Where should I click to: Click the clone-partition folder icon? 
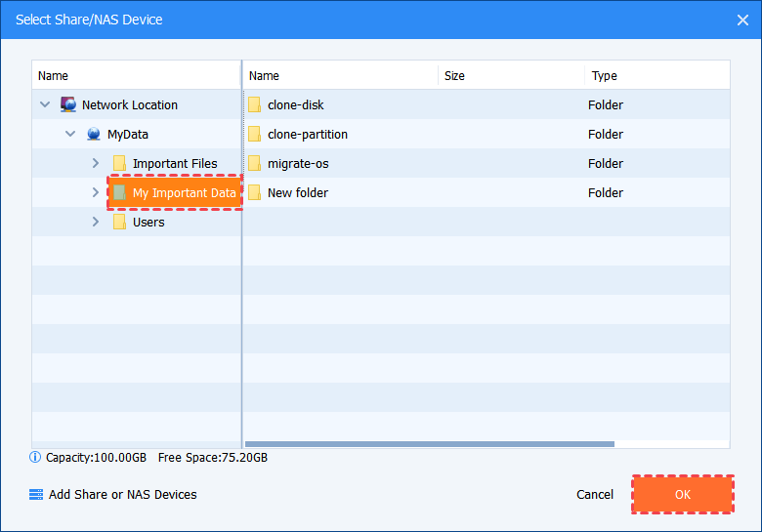pos(254,134)
